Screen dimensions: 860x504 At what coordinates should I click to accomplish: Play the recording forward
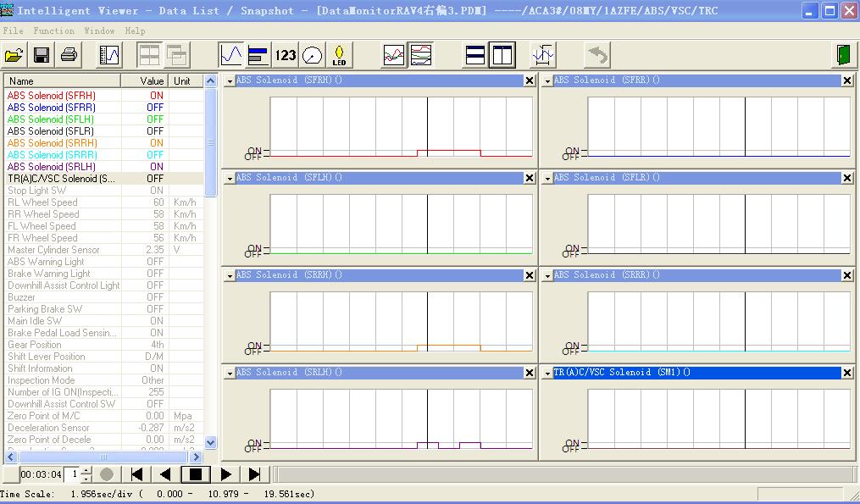coord(225,474)
